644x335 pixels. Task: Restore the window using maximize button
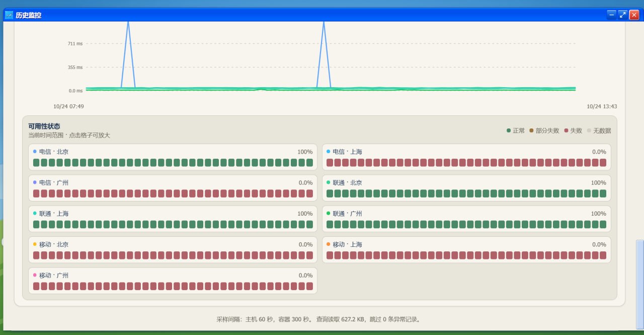pyautogui.click(x=623, y=15)
